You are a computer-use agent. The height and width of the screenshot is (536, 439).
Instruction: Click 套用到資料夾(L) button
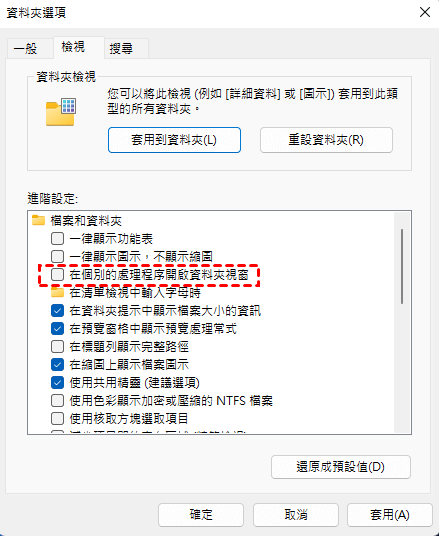(174, 140)
